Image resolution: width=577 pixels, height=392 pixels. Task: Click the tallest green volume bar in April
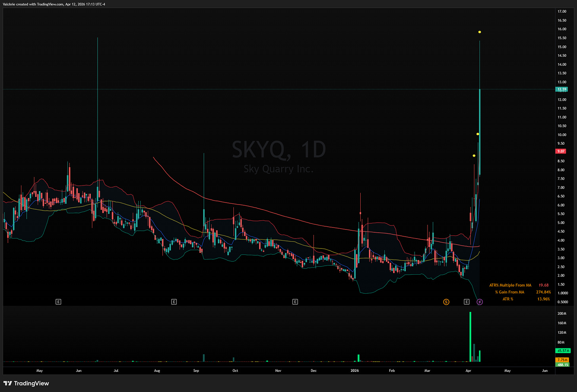coord(470,337)
